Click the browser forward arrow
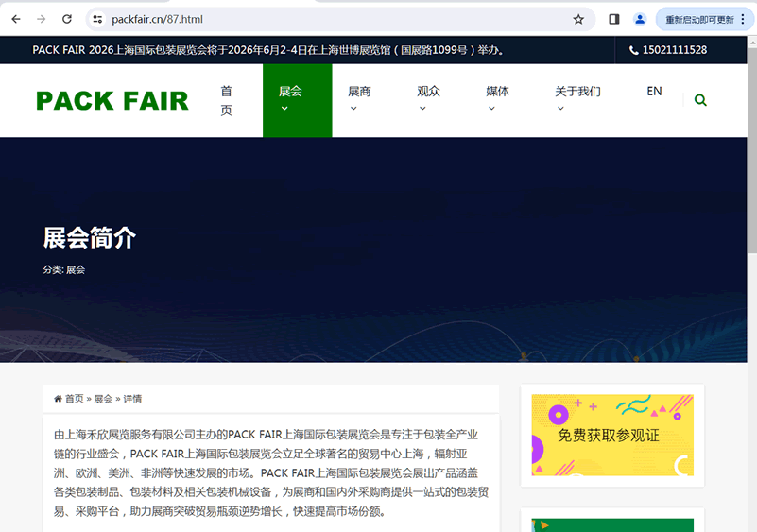757x532 pixels. [41, 19]
